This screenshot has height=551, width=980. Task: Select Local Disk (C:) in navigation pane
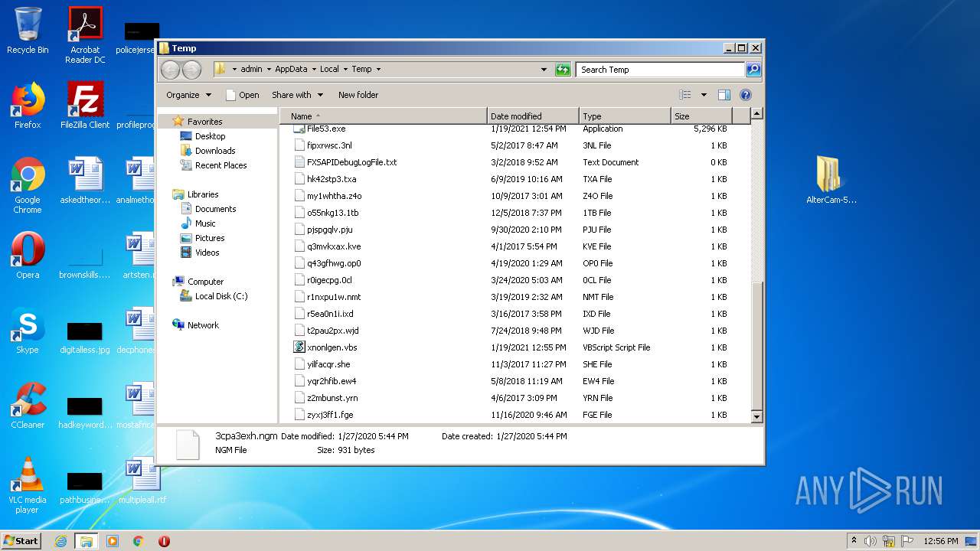coord(220,296)
